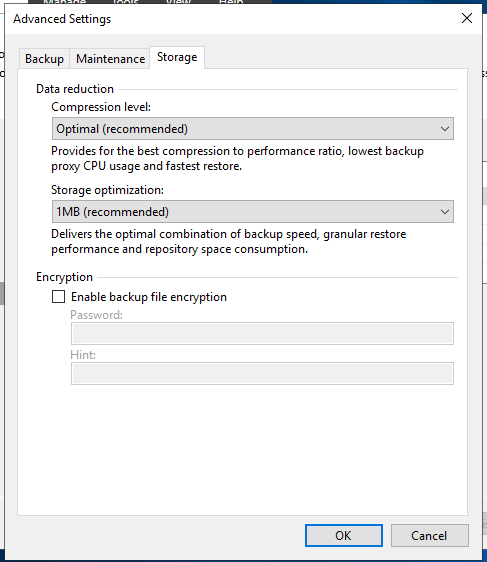This screenshot has width=487, height=562.
Task: Open the Compression level combo box
Action: click(x=253, y=129)
